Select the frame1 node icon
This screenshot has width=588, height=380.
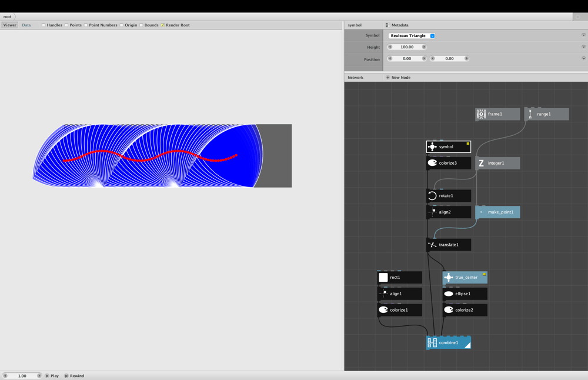481,114
